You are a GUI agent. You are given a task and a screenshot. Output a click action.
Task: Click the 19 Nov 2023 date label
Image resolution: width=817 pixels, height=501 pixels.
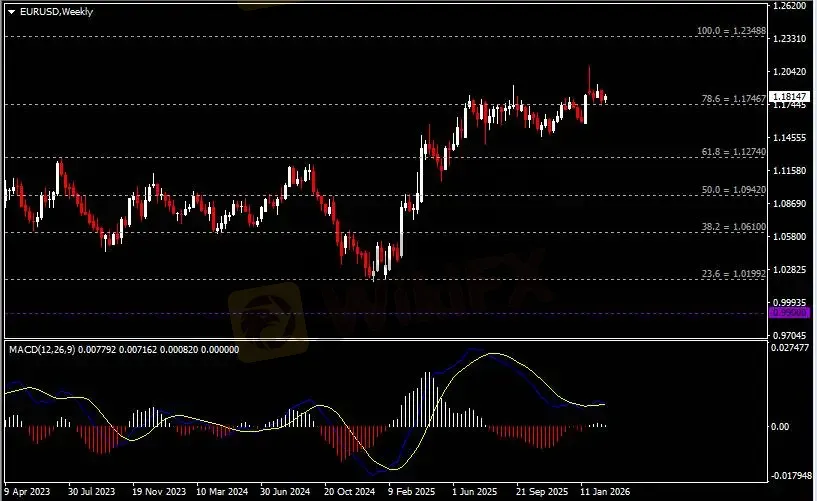coord(159,491)
